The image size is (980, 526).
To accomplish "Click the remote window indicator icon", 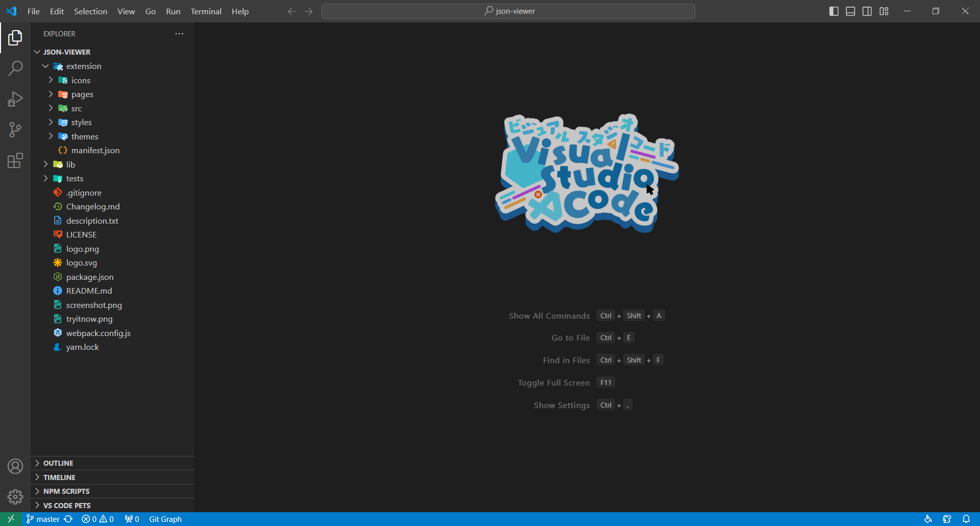I will coord(11,519).
